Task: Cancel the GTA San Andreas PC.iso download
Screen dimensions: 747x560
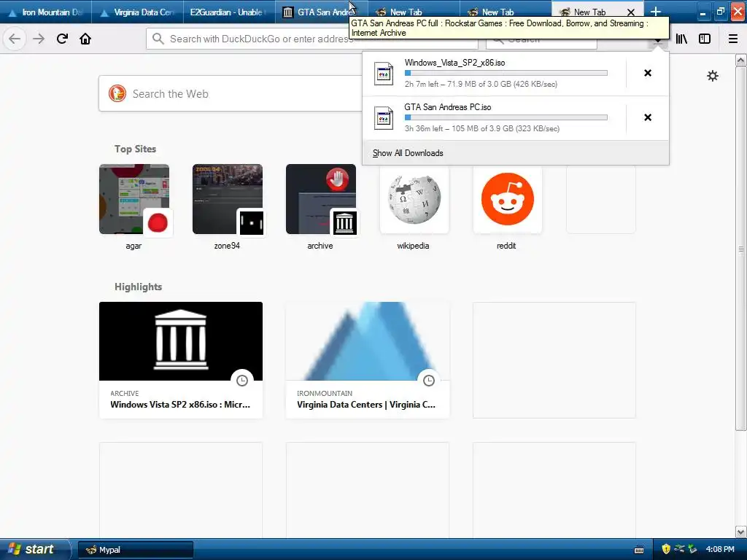Action: click(648, 117)
